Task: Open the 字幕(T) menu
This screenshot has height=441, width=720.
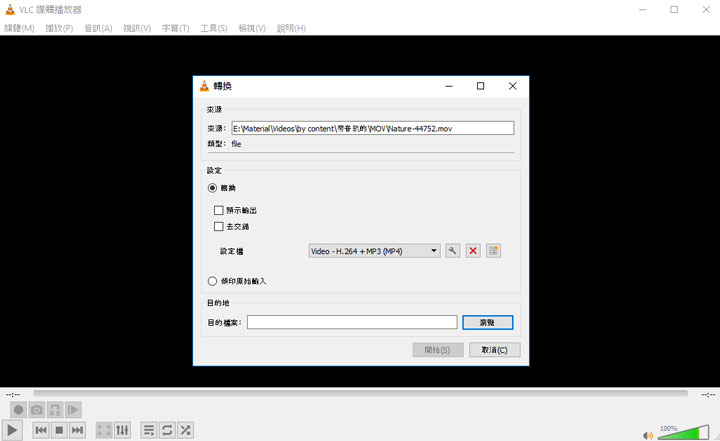Action: tap(175, 28)
